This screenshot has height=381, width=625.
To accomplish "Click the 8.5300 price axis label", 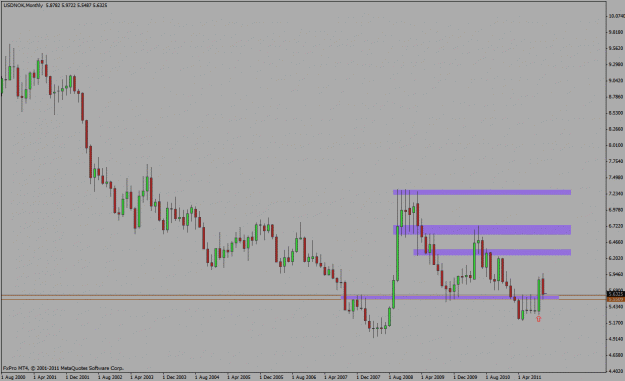I will (x=616, y=113).
